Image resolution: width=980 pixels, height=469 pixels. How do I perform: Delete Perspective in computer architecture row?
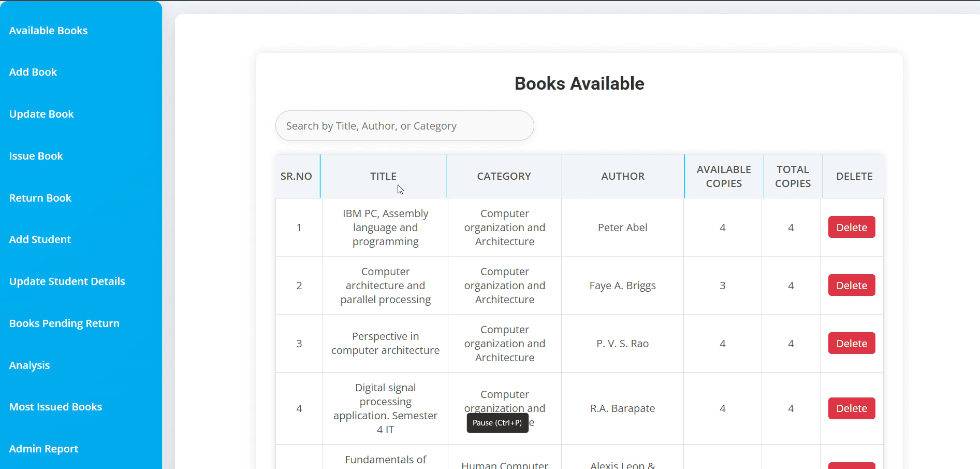coord(851,344)
